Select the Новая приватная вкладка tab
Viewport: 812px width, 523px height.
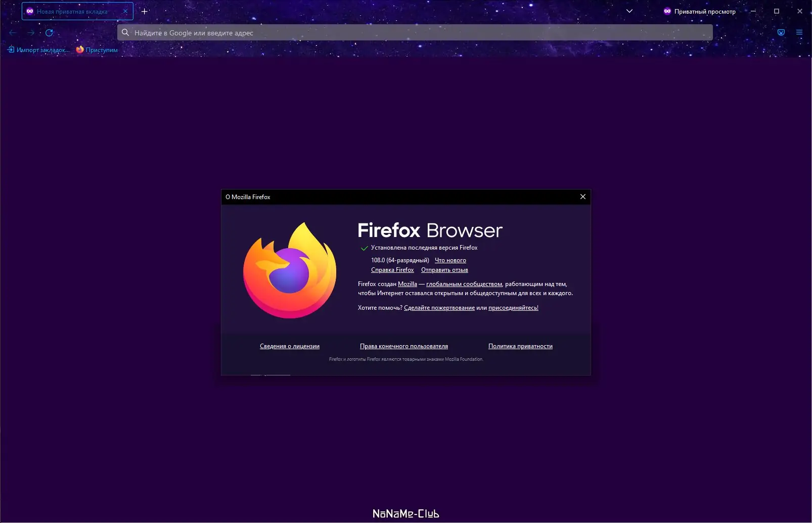click(77, 11)
